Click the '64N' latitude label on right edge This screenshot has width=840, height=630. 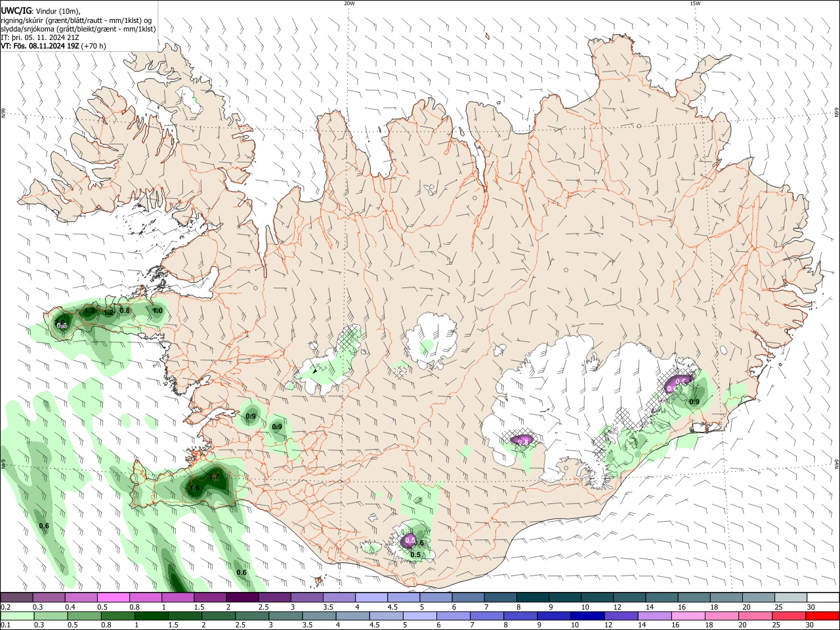[x=837, y=463]
